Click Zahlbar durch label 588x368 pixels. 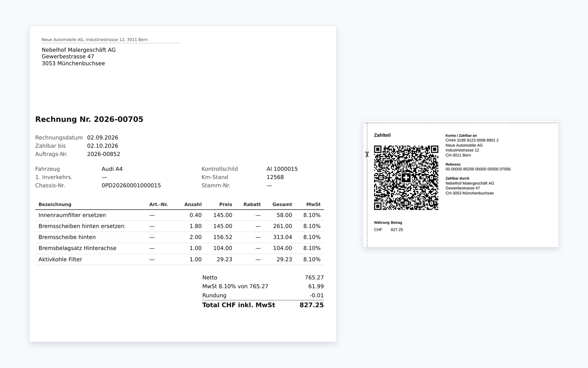457,178
